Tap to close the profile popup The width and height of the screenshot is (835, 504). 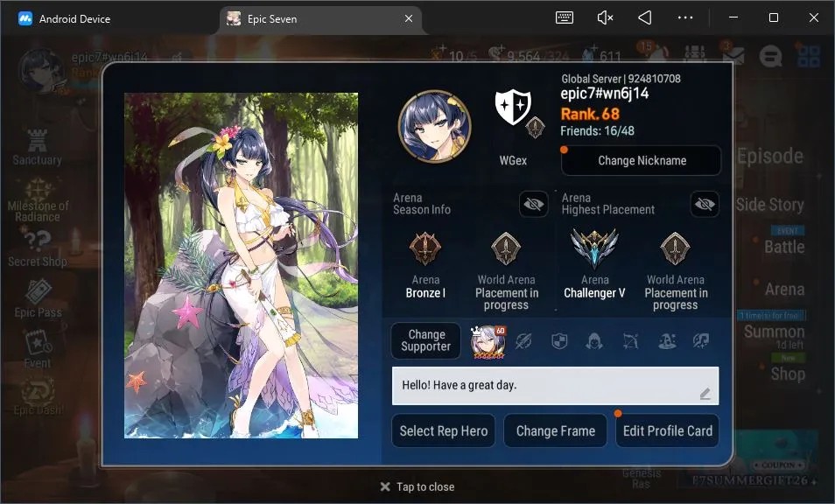417,486
